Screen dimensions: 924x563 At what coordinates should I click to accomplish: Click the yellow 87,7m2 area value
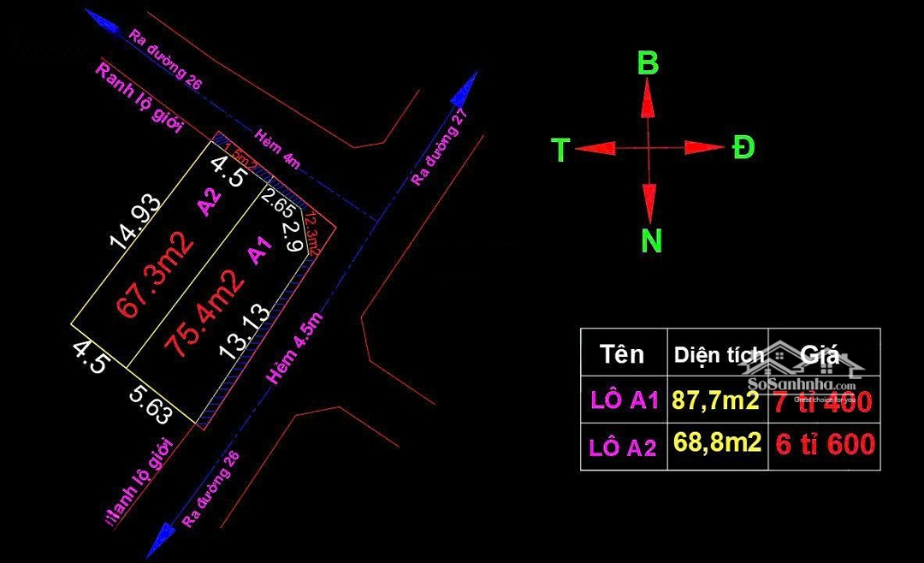click(716, 400)
